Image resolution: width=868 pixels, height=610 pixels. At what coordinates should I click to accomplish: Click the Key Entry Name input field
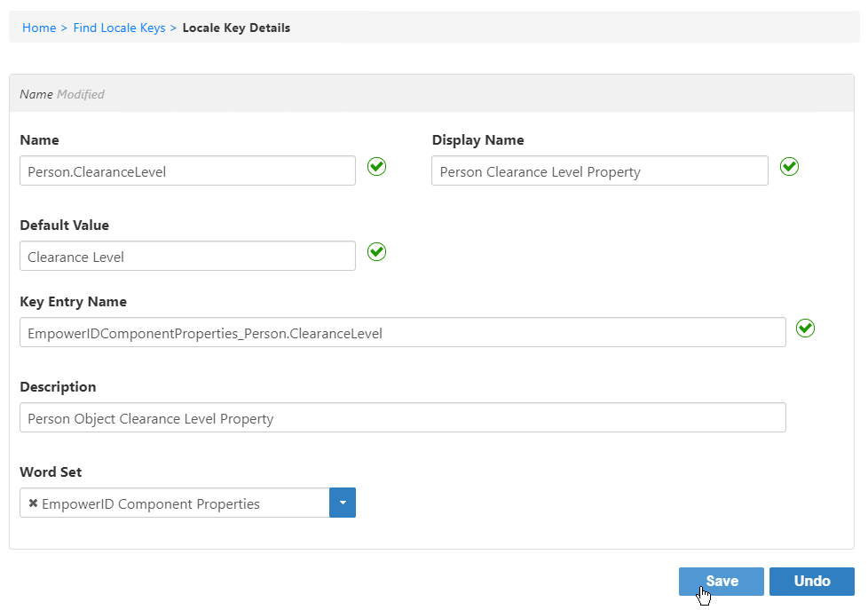click(x=402, y=332)
